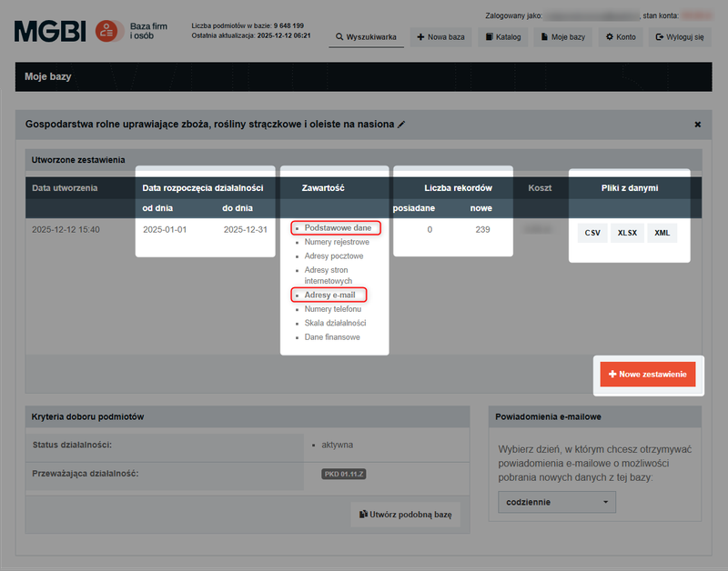This screenshot has height=571, width=728.
Task: Open the codziennie notification frequency dropdown
Action: 556,501
